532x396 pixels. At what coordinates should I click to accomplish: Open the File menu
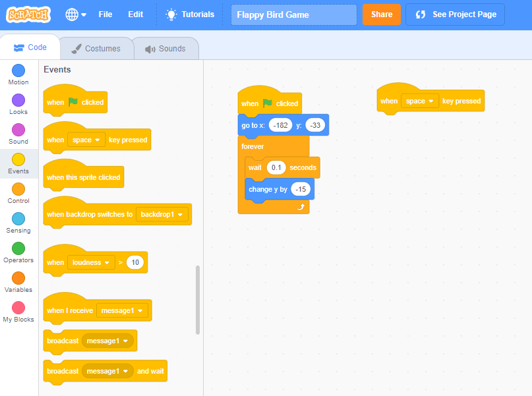[105, 13]
